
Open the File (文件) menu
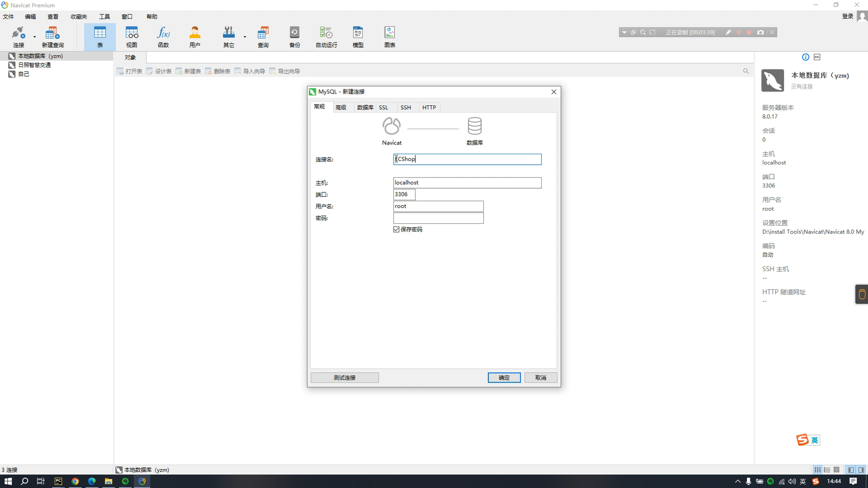click(x=9, y=17)
